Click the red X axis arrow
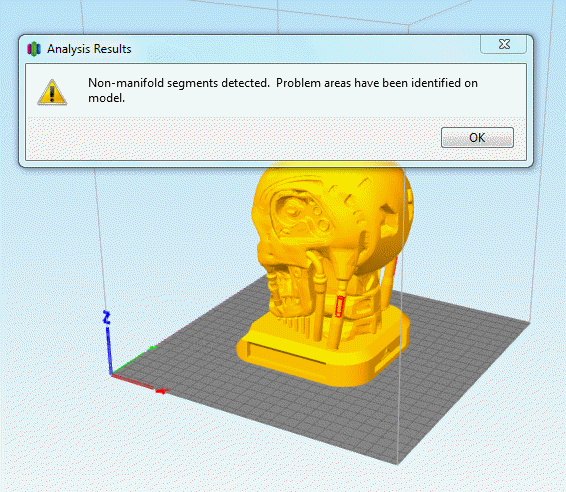 coord(139,384)
